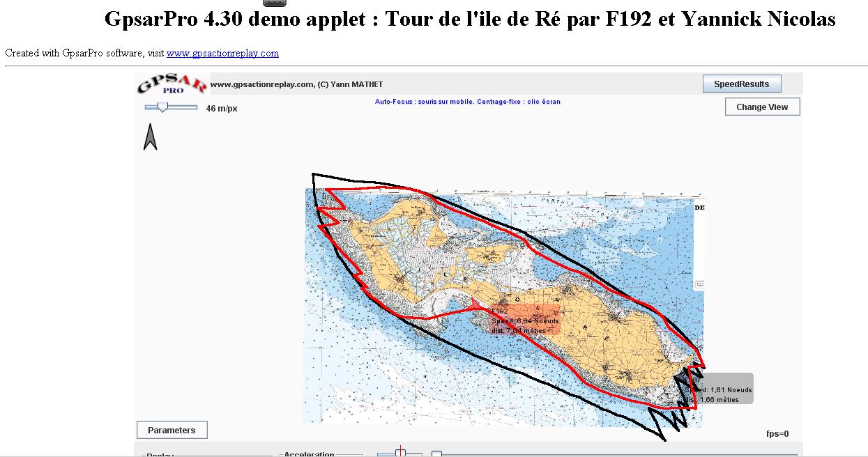
Task: Click the fps=0 indicator text
Action: (x=777, y=434)
